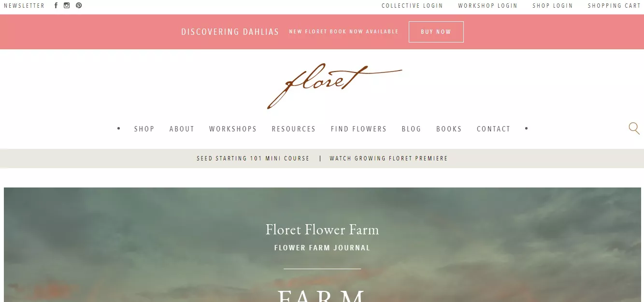Select the Shop menu item
644x302 pixels.
pyautogui.click(x=144, y=129)
